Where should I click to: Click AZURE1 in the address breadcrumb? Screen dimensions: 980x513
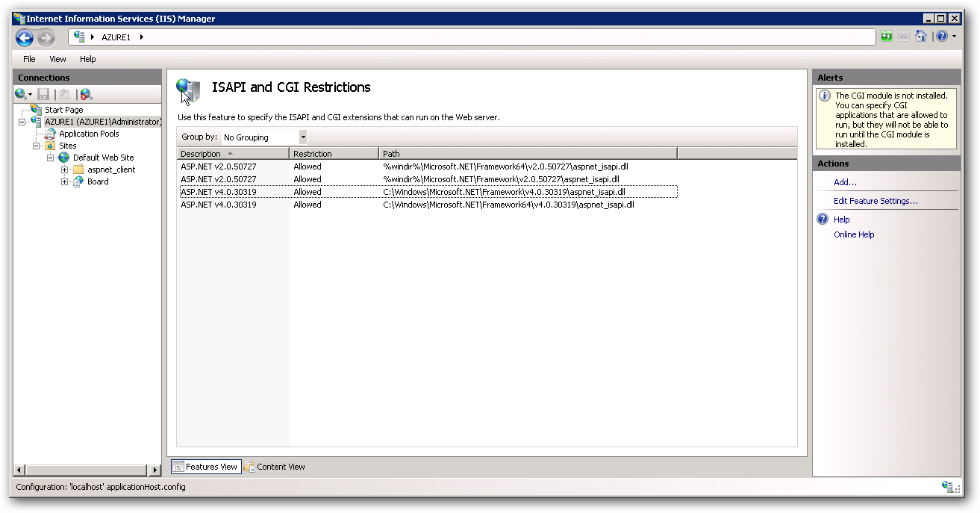click(116, 37)
